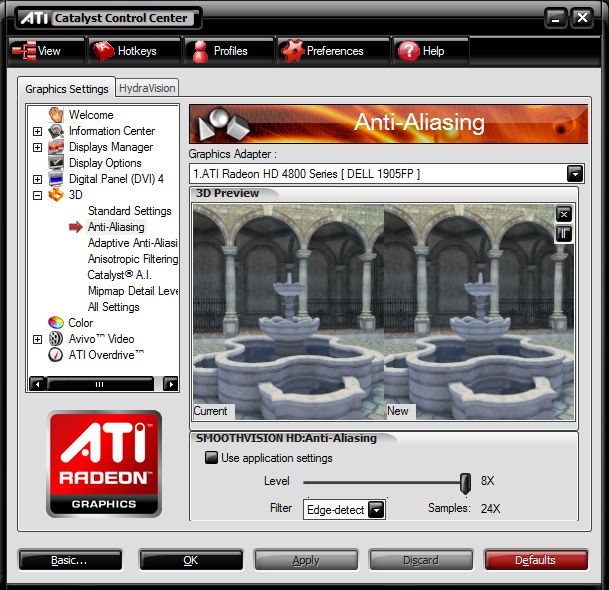Minimize the Catalyst Control Center window
The width and height of the screenshot is (609, 590).
pyautogui.click(x=556, y=18)
